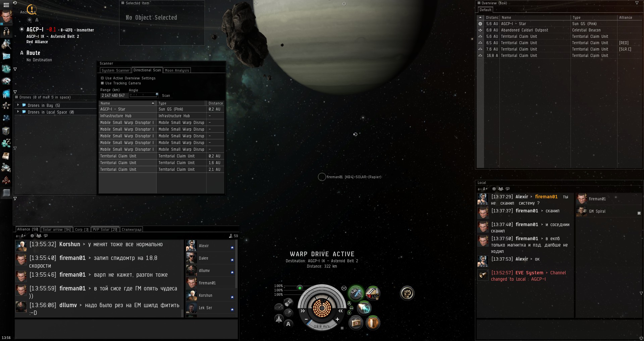Adjust the directional scan Angle slider
Viewport: 644px width, 341px height.
click(x=144, y=95)
